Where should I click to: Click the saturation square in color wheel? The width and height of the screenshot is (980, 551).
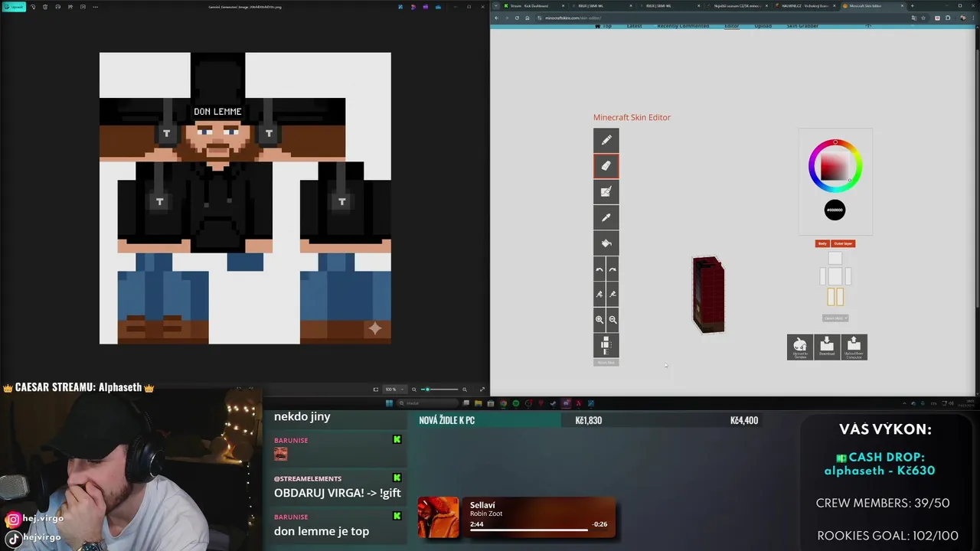[835, 166]
